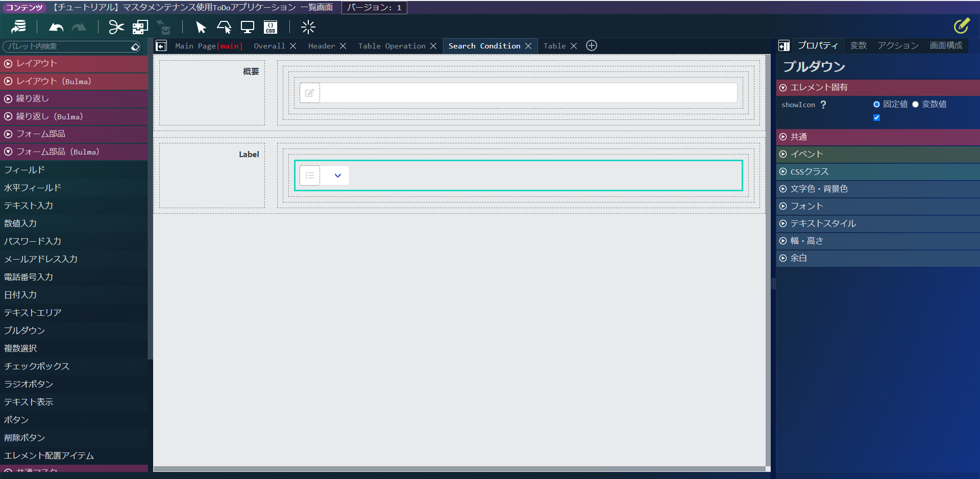
Task: Expand the CSSクラス property section
Action: click(x=878, y=171)
